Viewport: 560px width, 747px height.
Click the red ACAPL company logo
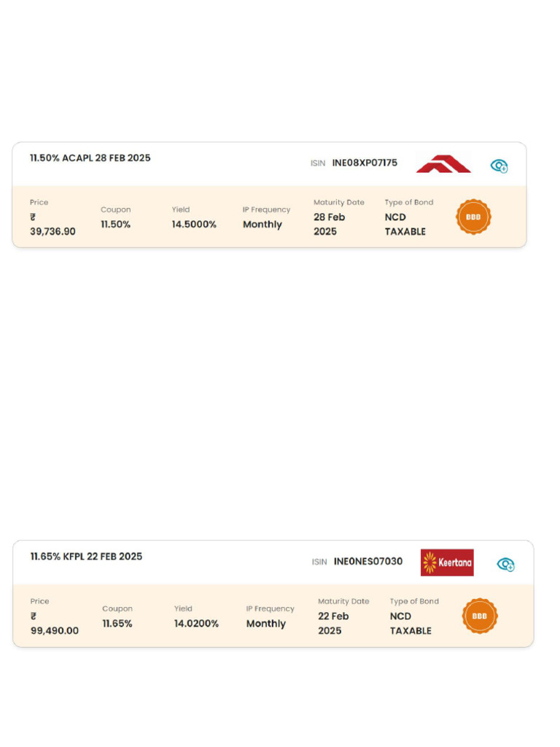(443, 164)
